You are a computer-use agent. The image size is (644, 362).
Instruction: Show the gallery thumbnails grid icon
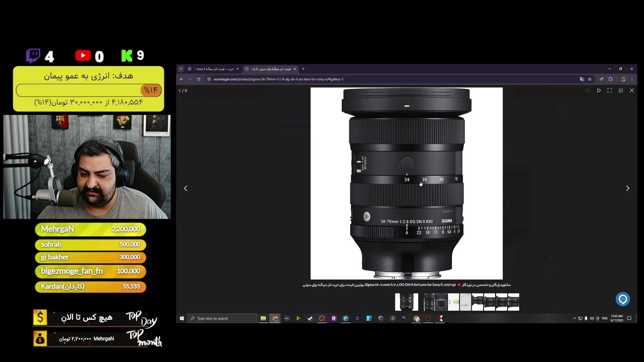[621, 90]
